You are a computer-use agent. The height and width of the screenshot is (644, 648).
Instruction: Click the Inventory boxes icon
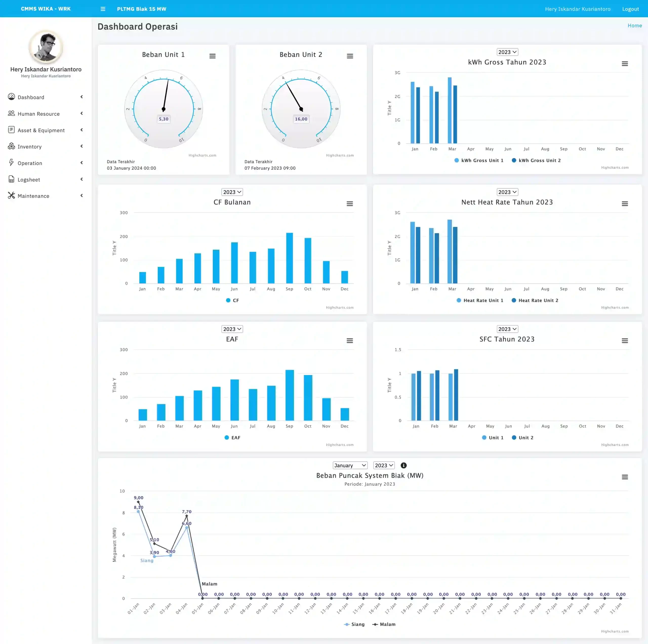(11, 146)
